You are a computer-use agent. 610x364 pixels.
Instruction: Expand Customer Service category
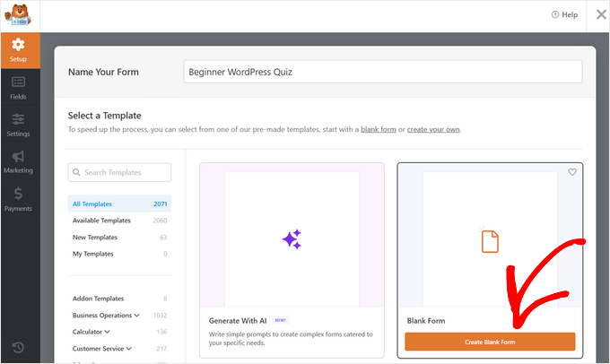pyautogui.click(x=102, y=348)
